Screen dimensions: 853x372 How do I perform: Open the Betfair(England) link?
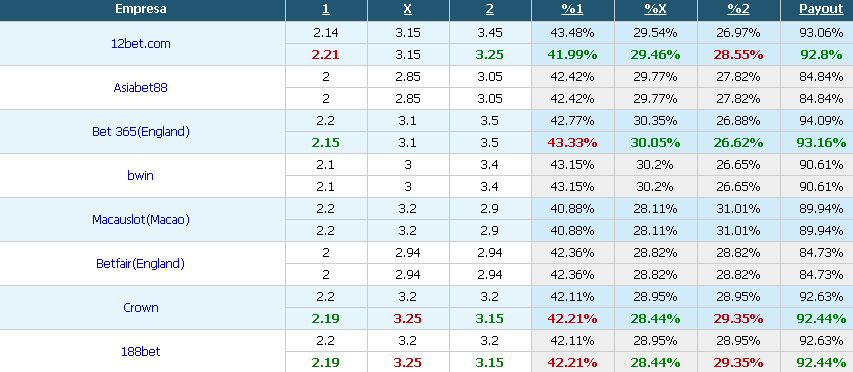(x=141, y=264)
